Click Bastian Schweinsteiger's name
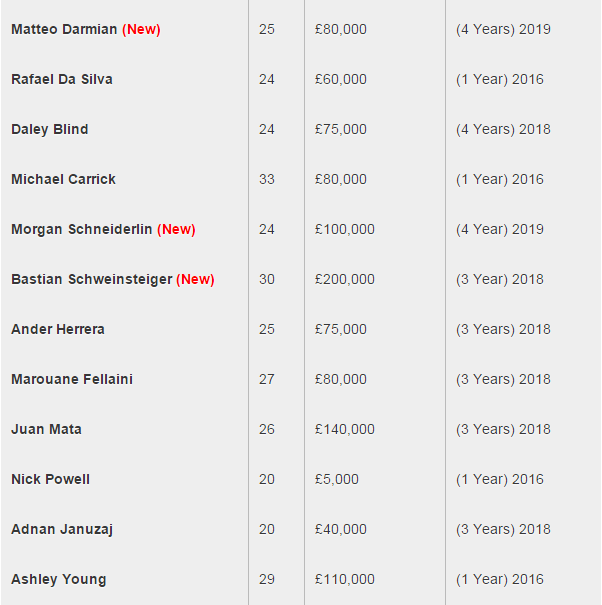 pyautogui.click(x=92, y=279)
